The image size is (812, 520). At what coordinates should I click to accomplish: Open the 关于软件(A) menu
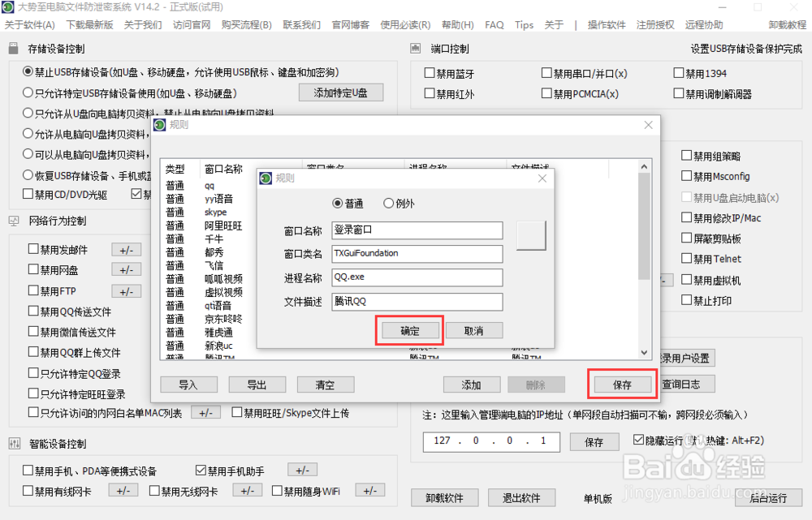pyautogui.click(x=29, y=25)
